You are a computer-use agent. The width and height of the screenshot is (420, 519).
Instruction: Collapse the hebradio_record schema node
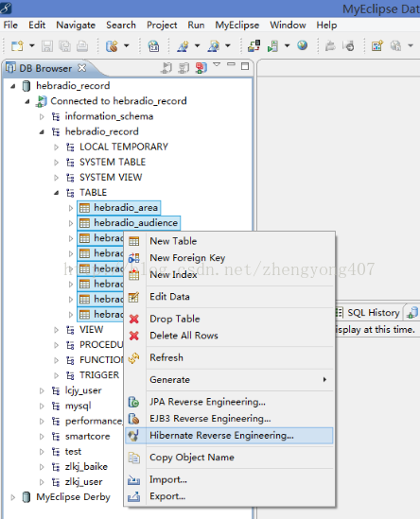click(42, 131)
